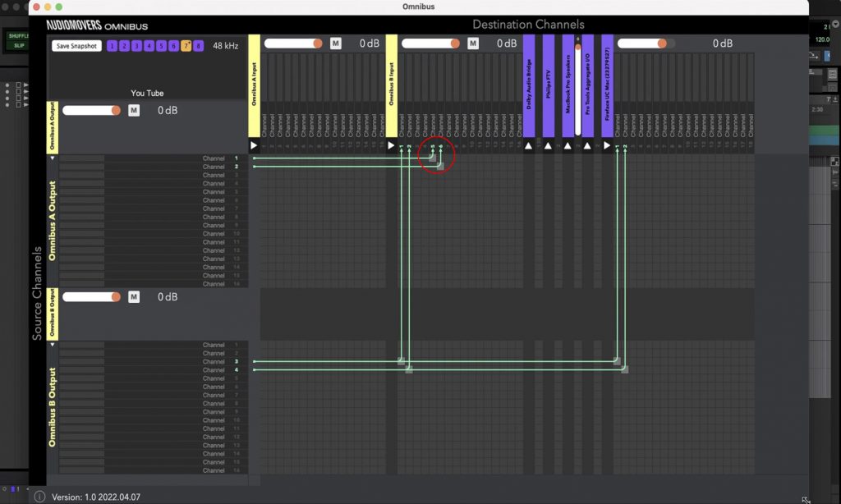Click the 0 dB readout for Omnibus A Output
841x504 pixels.
pos(168,111)
